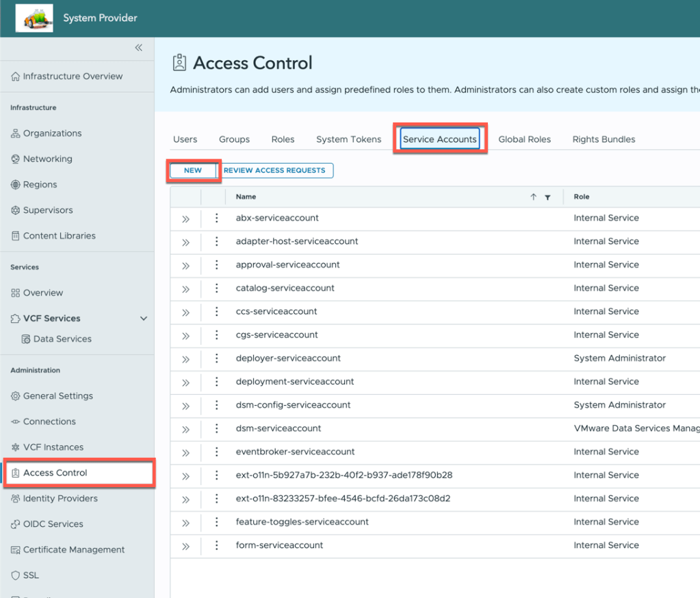Expand details for catalog-serviceaccount row
700x598 pixels.
185,289
